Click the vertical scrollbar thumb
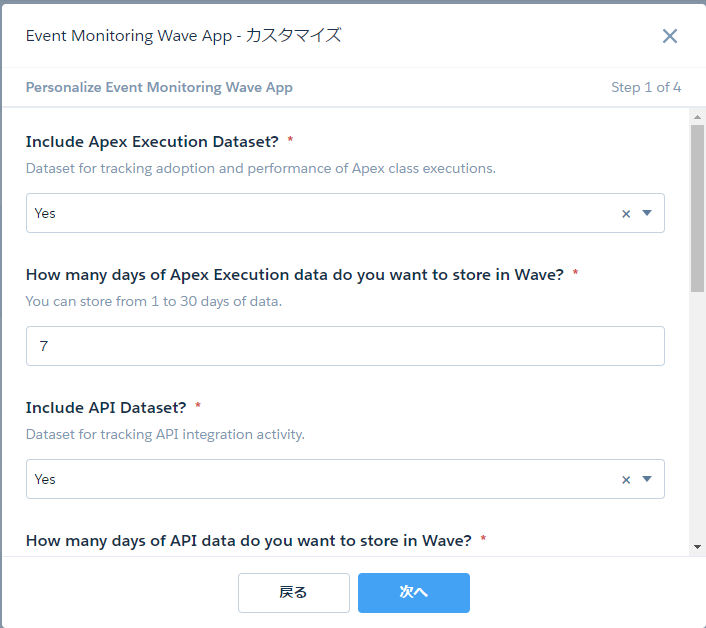The image size is (706, 628). point(697,208)
